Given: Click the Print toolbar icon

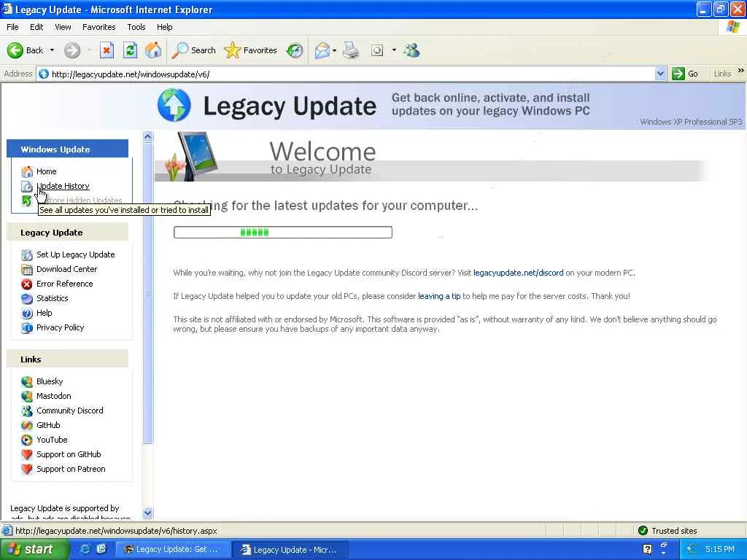Looking at the screenshot, I should tap(351, 50).
